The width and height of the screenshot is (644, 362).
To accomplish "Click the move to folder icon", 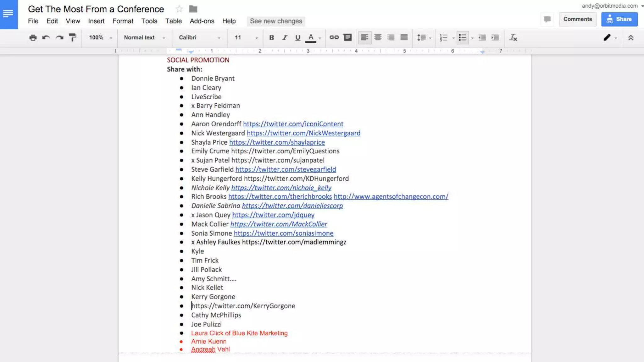I will tap(193, 9).
